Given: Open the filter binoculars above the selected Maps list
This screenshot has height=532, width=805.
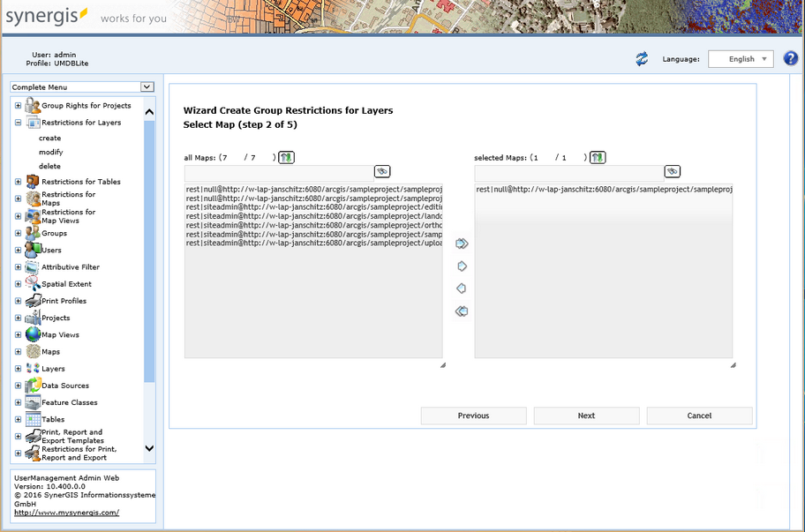Looking at the screenshot, I should point(672,171).
